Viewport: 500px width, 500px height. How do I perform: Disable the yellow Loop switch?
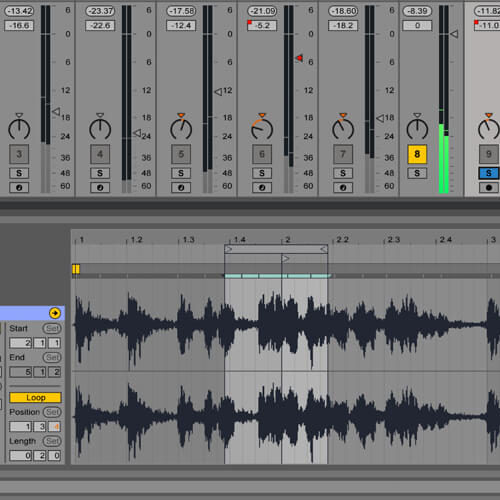(x=35, y=398)
